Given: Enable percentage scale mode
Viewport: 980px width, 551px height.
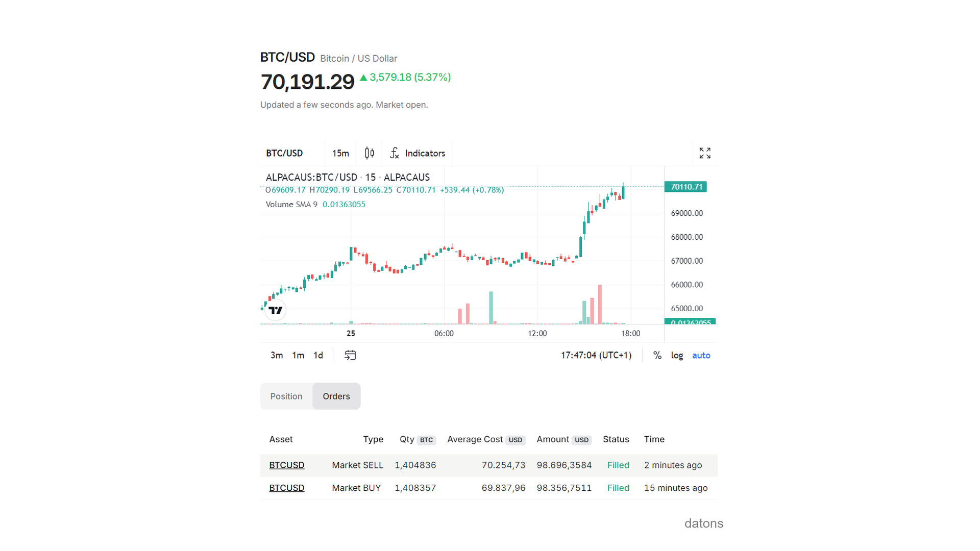Looking at the screenshot, I should coord(657,355).
